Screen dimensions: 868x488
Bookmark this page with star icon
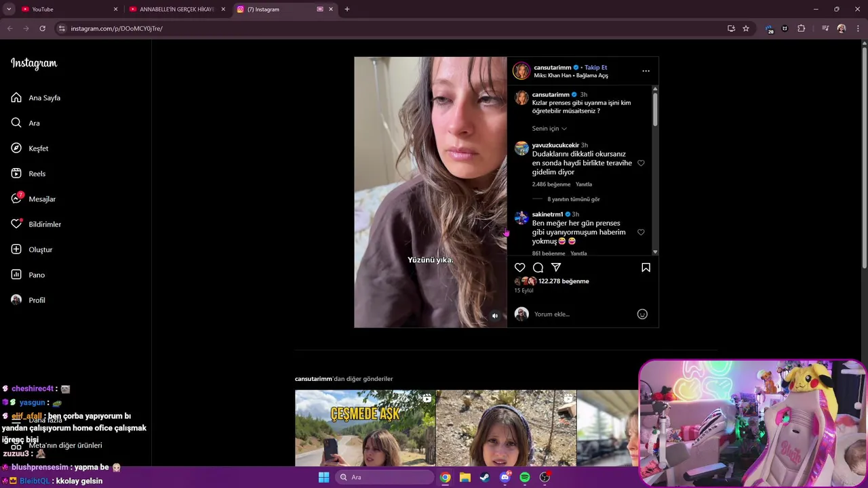pyautogui.click(x=746, y=28)
